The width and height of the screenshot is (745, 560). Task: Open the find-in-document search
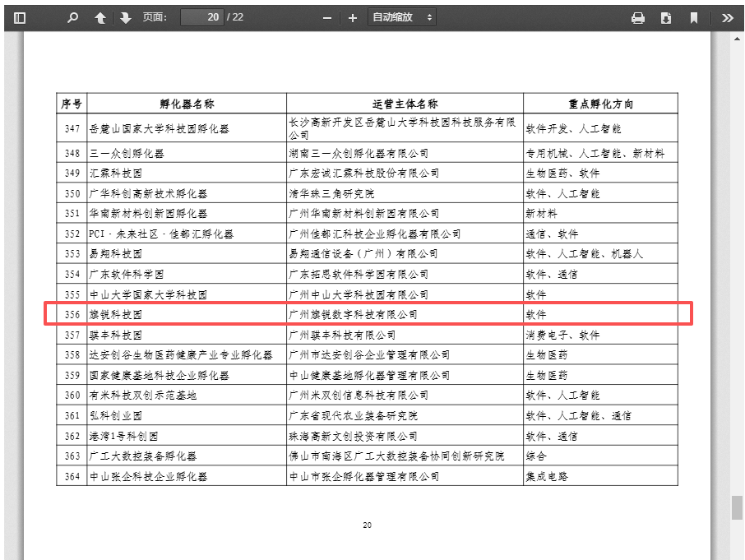72,18
